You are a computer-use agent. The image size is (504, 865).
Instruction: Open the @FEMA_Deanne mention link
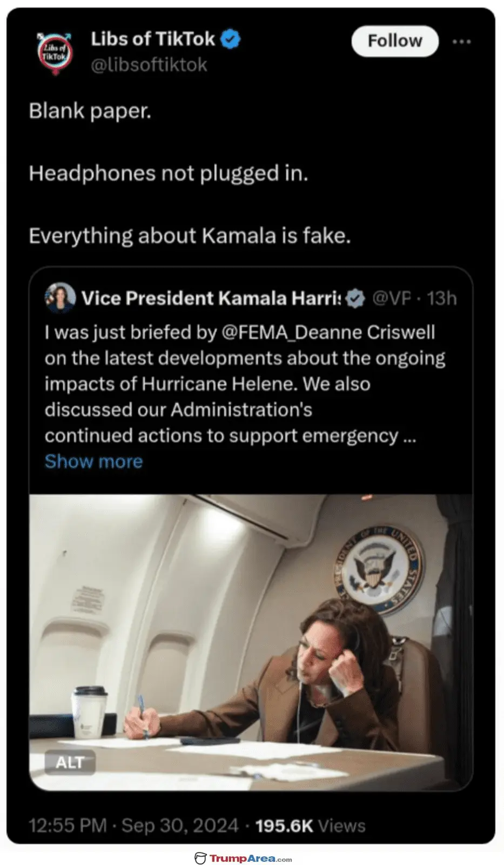292,332
